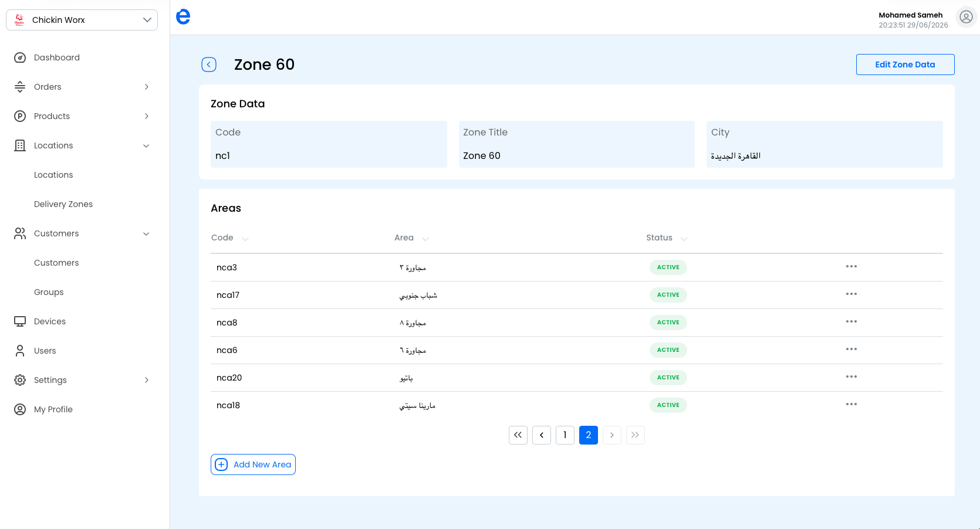Open the user account avatar icon
Image resolution: width=980 pixels, height=529 pixels.
pyautogui.click(x=966, y=17)
